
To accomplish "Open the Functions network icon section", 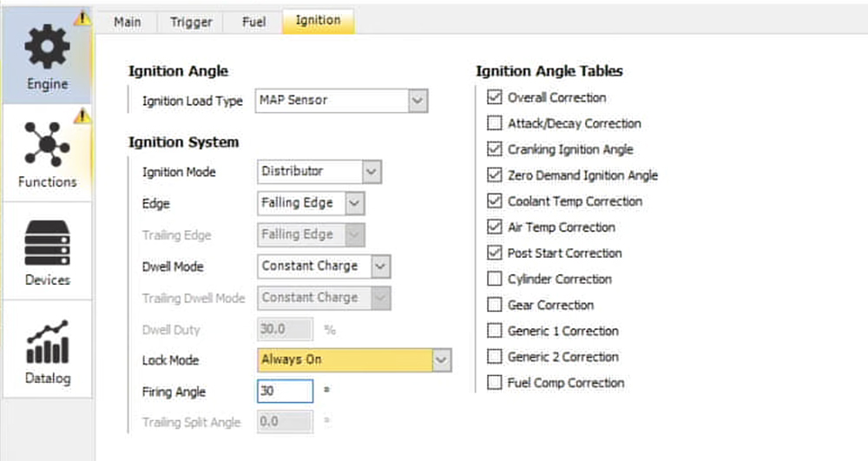I will (47, 154).
